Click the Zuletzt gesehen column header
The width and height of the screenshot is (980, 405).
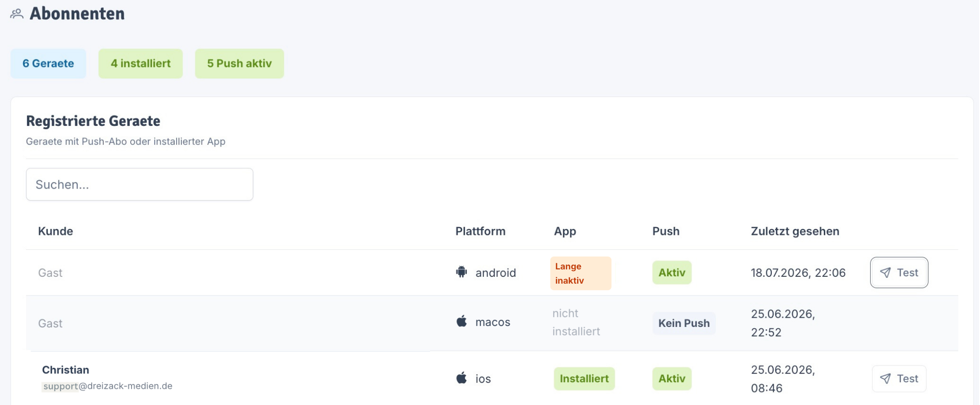pyautogui.click(x=795, y=231)
